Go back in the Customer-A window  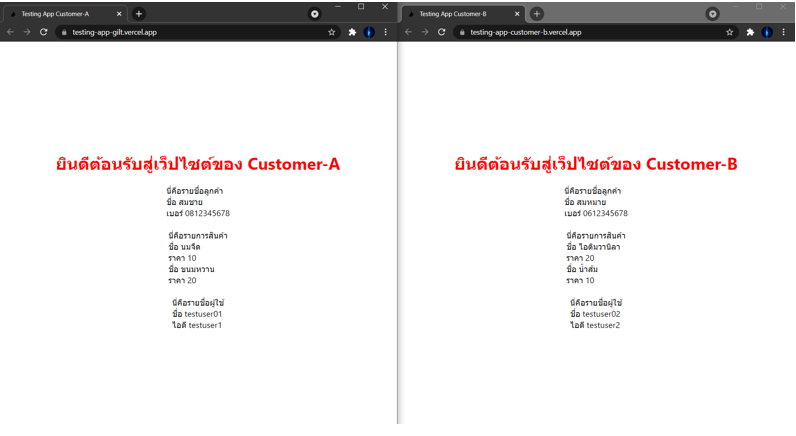pyautogui.click(x=11, y=32)
